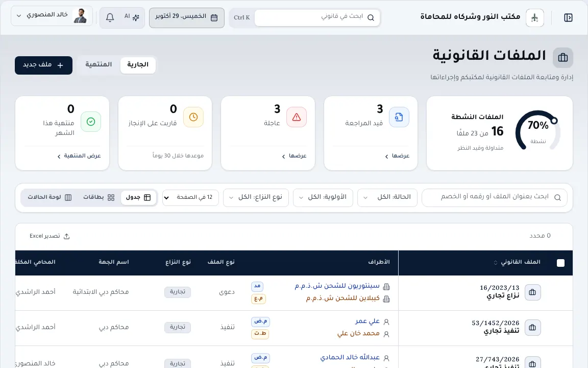This screenshot has width=588, height=368.
Task: Select the الجارية tab
Action: (138, 65)
